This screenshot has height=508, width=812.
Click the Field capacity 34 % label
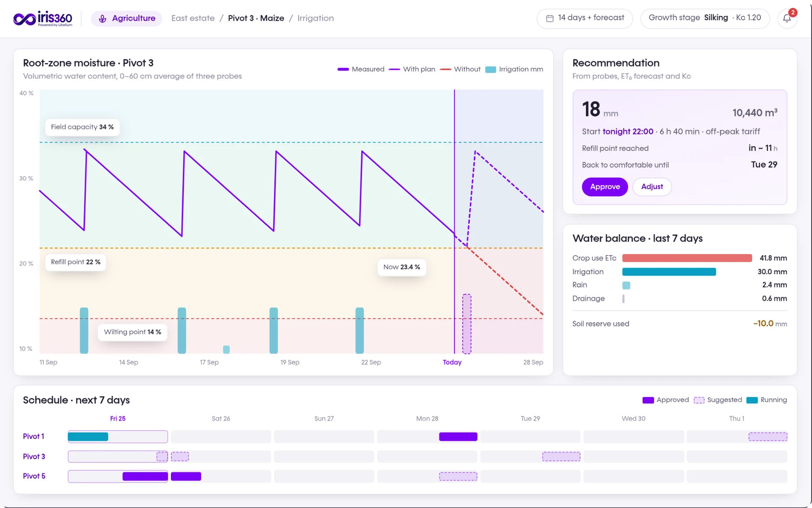(82, 127)
